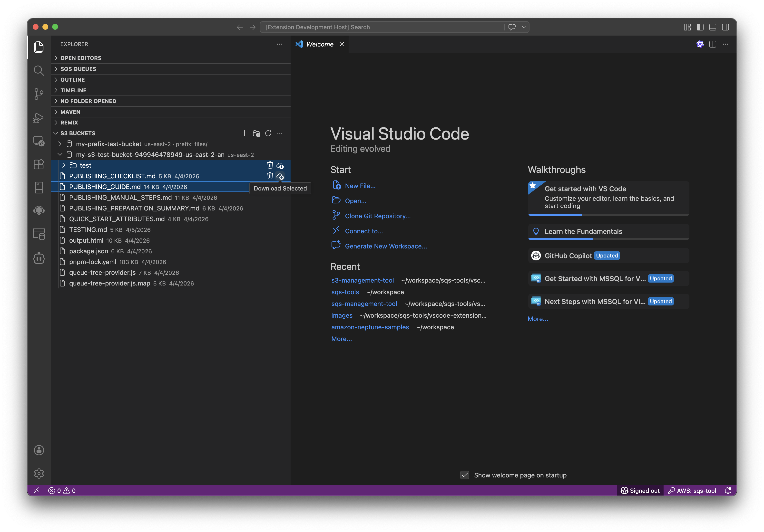This screenshot has height=532, width=764.
Task: Click Connect to... link
Action: click(x=364, y=231)
